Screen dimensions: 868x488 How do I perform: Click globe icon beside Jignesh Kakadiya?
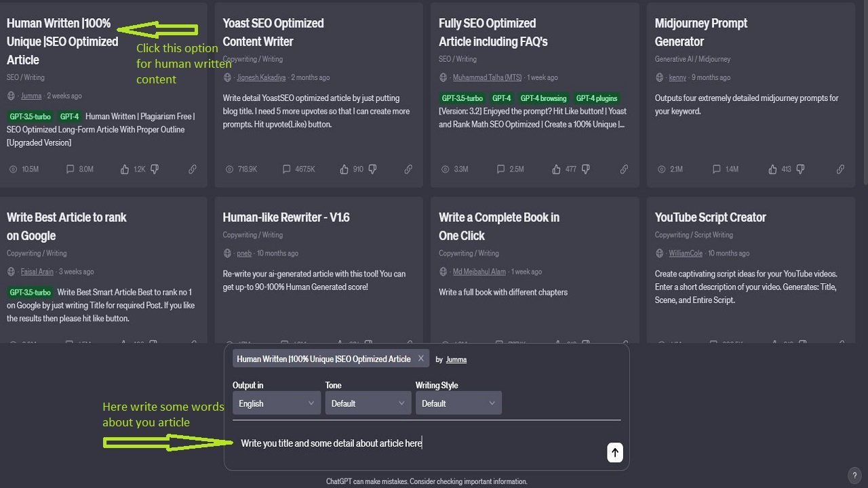[x=227, y=77]
